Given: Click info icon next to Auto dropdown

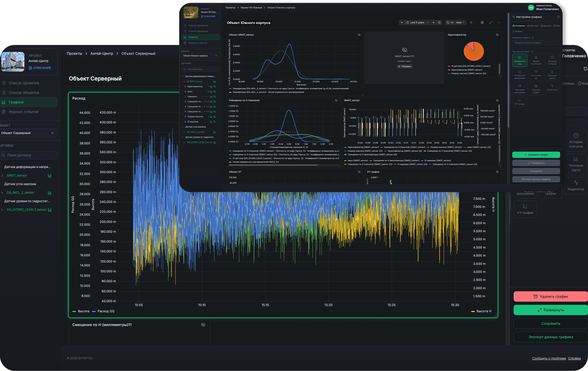Looking at the screenshot, I should tap(471, 22).
